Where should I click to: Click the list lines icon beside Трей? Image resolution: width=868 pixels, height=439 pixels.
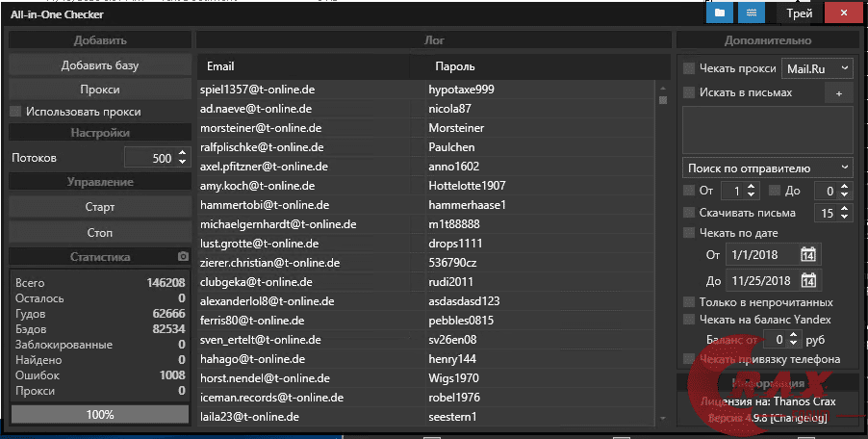click(748, 14)
